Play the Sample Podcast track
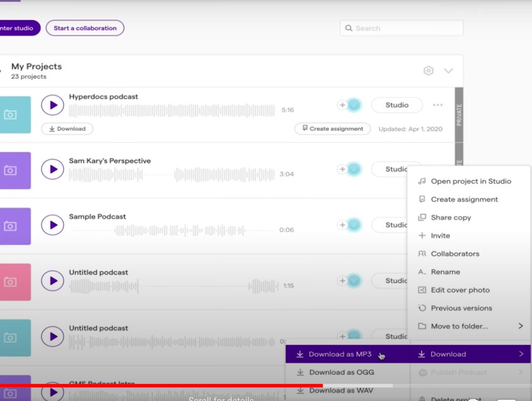 pyautogui.click(x=53, y=225)
